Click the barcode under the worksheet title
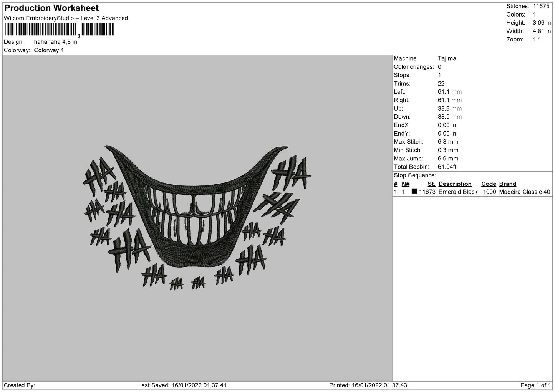This screenshot has width=555, height=392. click(x=60, y=30)
